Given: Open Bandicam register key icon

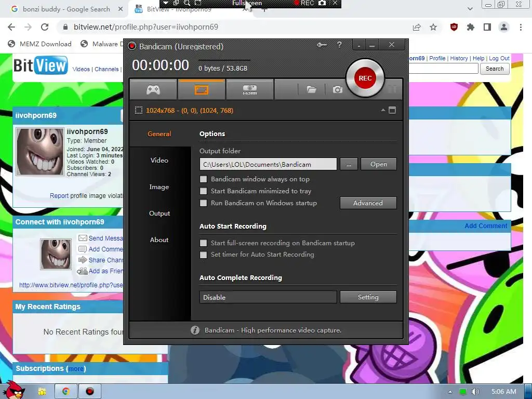Looking at the screenshot, I should (322, 45).
